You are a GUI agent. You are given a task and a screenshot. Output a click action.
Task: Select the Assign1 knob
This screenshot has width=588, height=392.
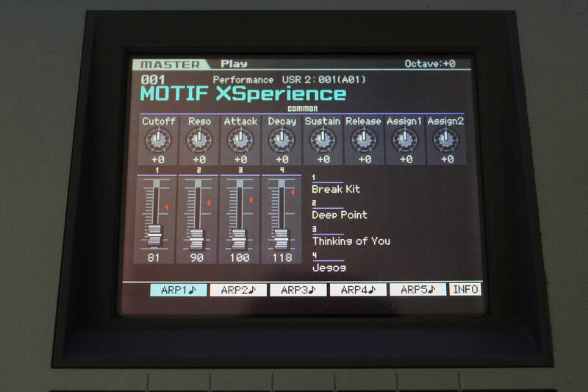click(x=405, y=140)
